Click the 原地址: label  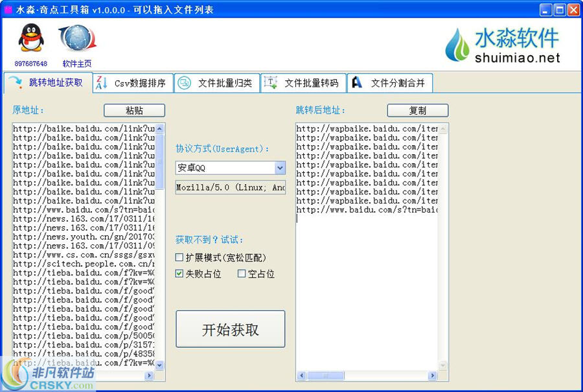pyautogui.click(x=29, y=110)
